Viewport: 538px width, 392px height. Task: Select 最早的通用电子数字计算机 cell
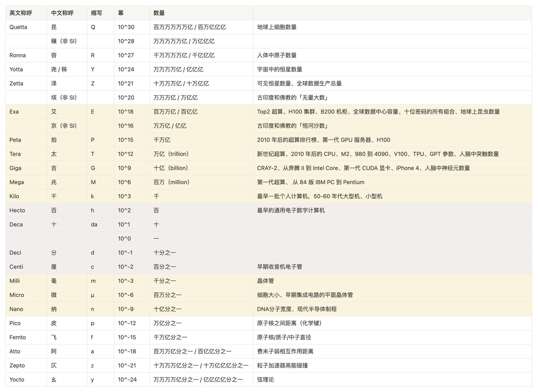click(x=392, y=211)
